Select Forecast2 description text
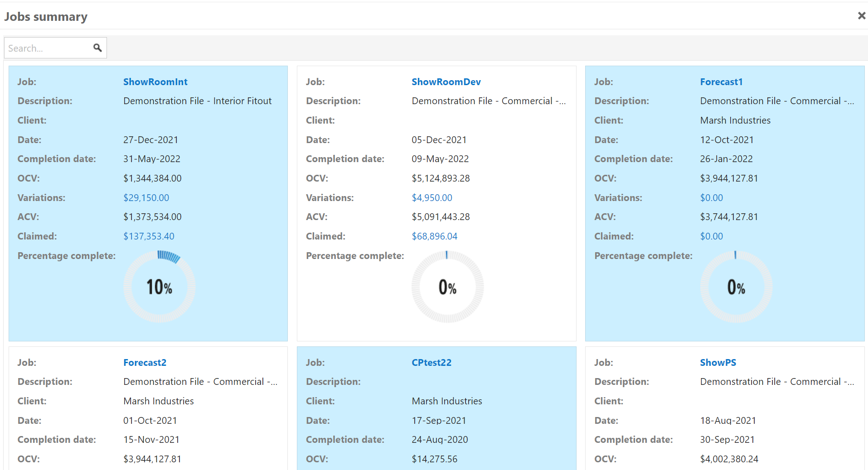Screen dimensions: 868x470 click(x=200, y=382)
